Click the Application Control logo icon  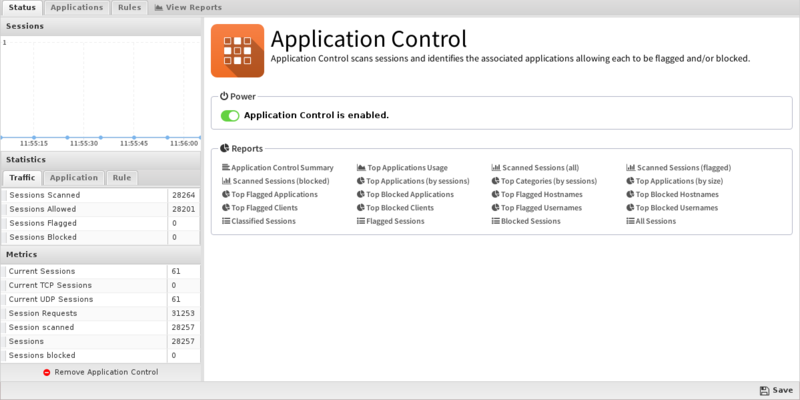coord(237,50)
